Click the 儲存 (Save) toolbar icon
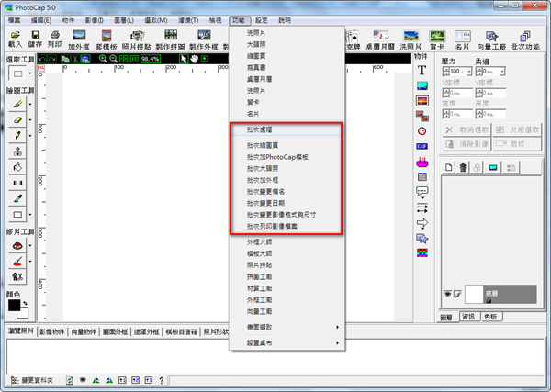 tap(35, 39)
